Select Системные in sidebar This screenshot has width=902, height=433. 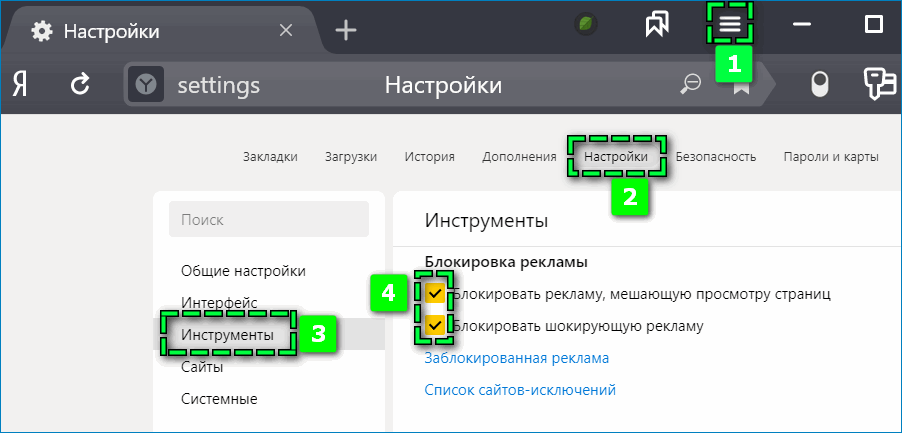click(219, 398)
